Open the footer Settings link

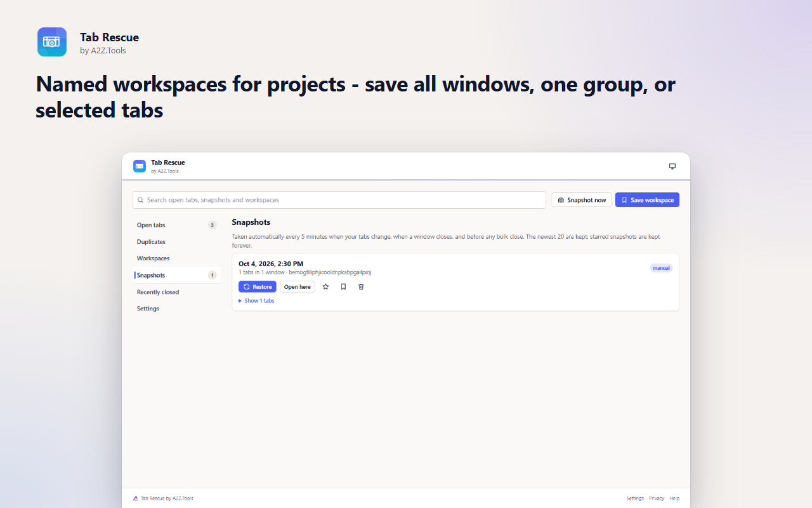coord(635,498)
